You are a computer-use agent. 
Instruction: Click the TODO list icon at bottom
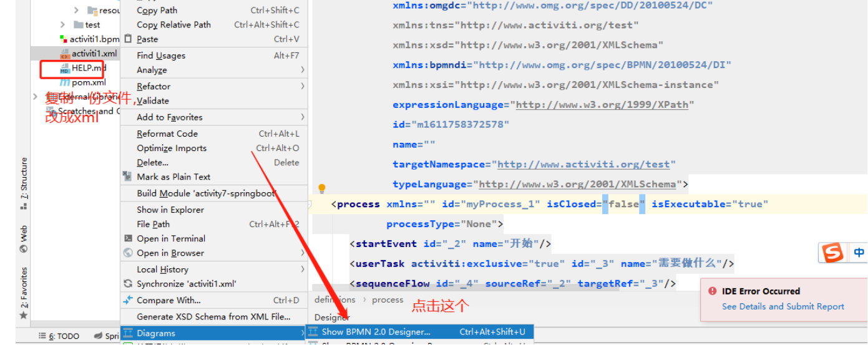point(43,336)
